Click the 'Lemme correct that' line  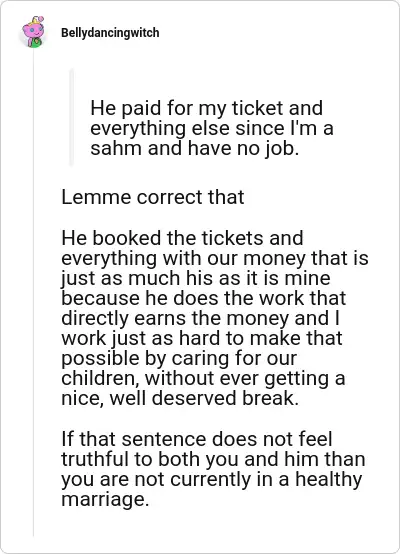click(153, 197)
